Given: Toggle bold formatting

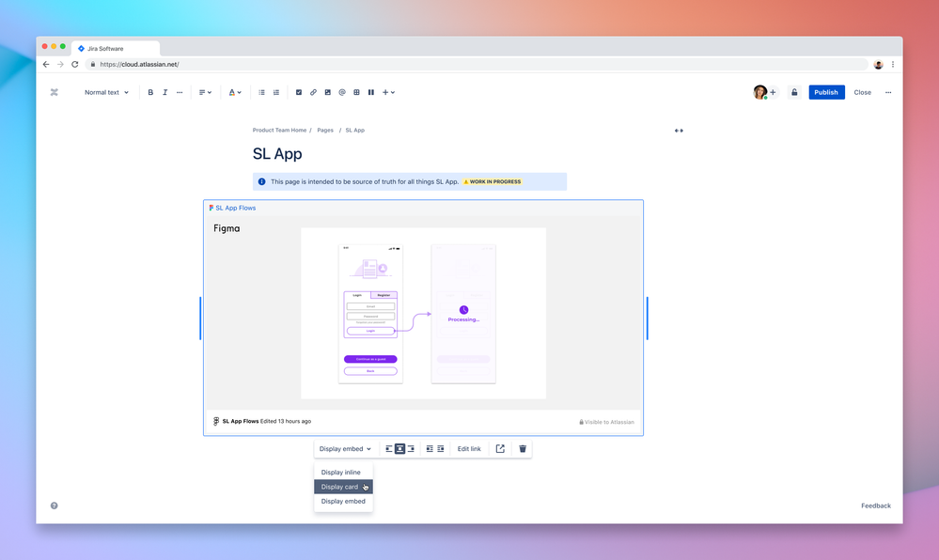Looking at the screenshot, I should [x=150, y=92].
